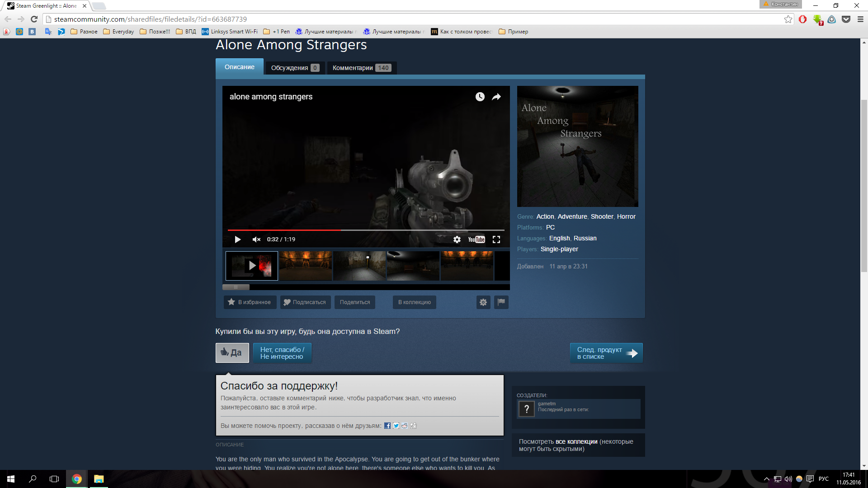The image size is (868, 488).
Task: Play the alone among strangers video
Action: click(238, 239)
